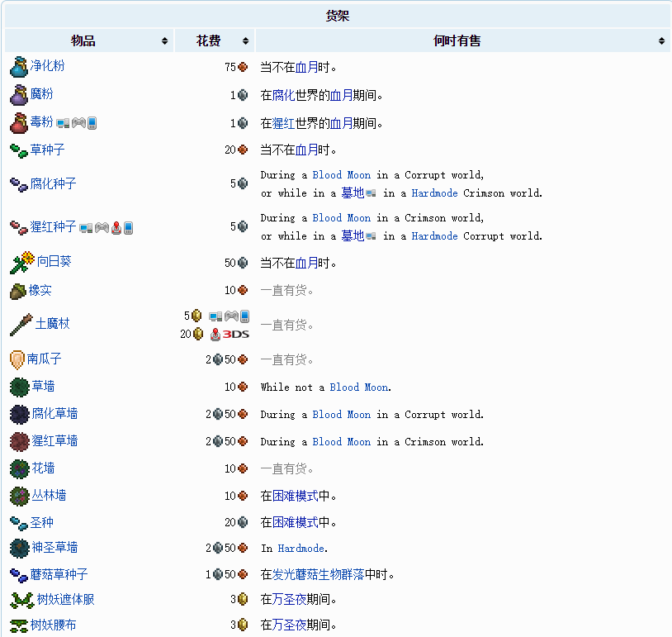Open the 万圣夜 link in 树妖遮体服 row
This screenshot has height=637, width=672.
289,599
